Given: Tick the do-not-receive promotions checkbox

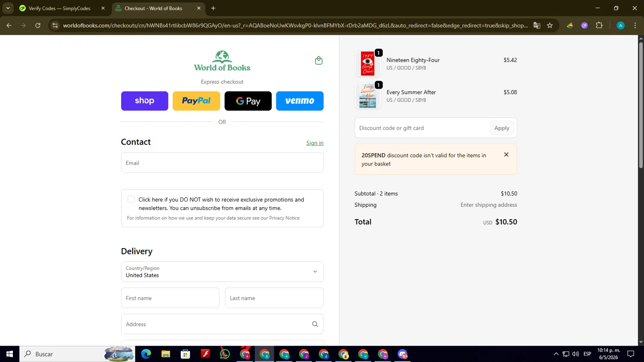Looking at the screenshot, I should [x=131, y=199].
